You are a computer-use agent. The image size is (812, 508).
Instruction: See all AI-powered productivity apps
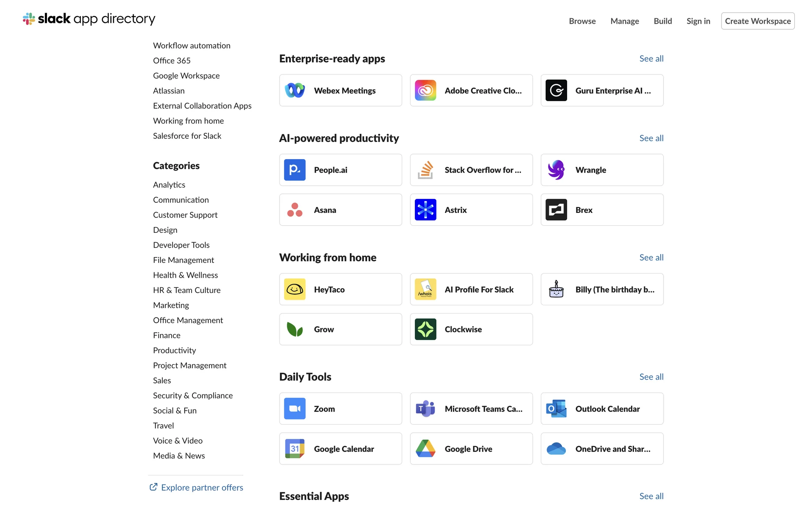coord(651,138)
